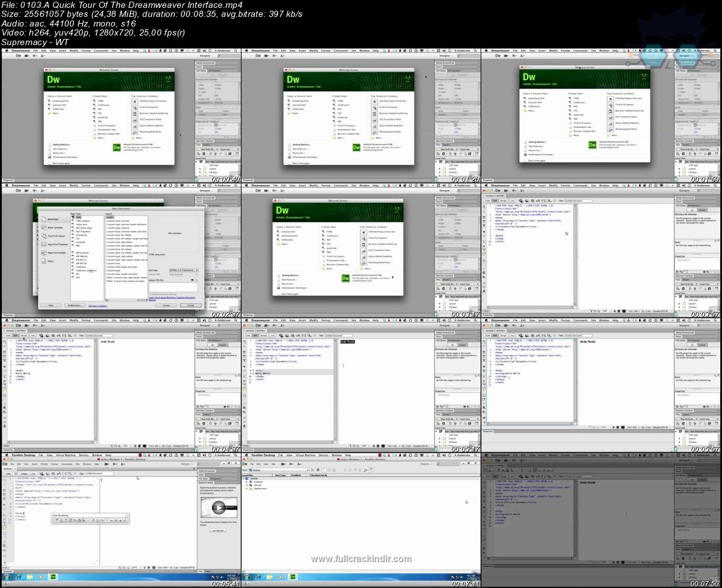Click Apple menu icon in 00:00:40 frame
Image resolution: width=722 pixels, height=588 pixels.
[x=7, y=51]
